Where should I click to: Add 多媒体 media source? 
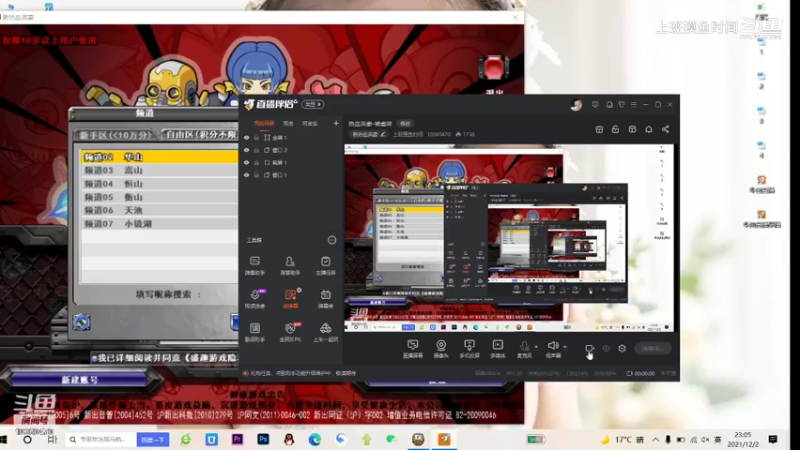[497, 349]
